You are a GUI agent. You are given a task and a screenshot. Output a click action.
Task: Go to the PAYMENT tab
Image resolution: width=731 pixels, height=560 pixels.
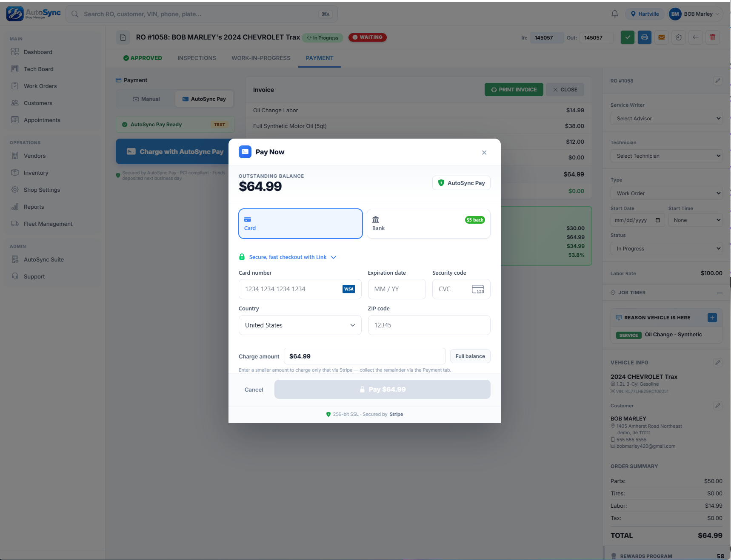tap(320, 58)
